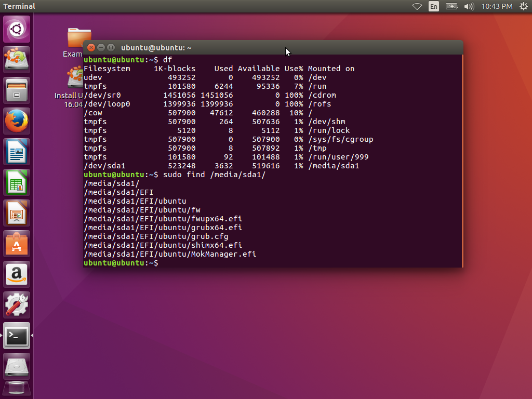Screen dimensions: 532x399
Task: Open LibreOffice Writer
Action: click(x=16, y=151)
